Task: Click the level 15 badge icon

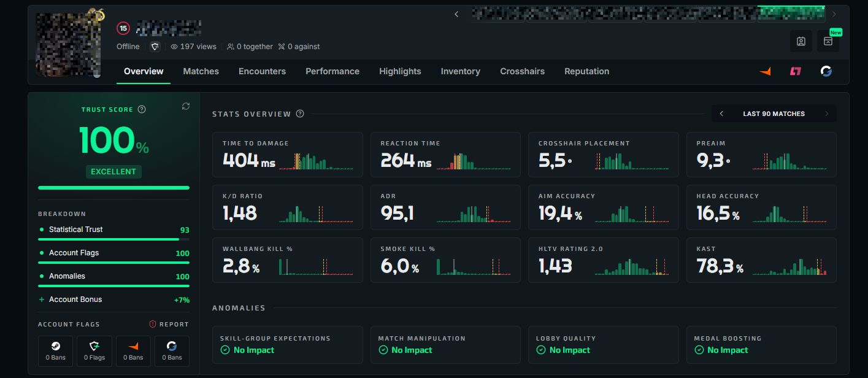Action: 123,28
